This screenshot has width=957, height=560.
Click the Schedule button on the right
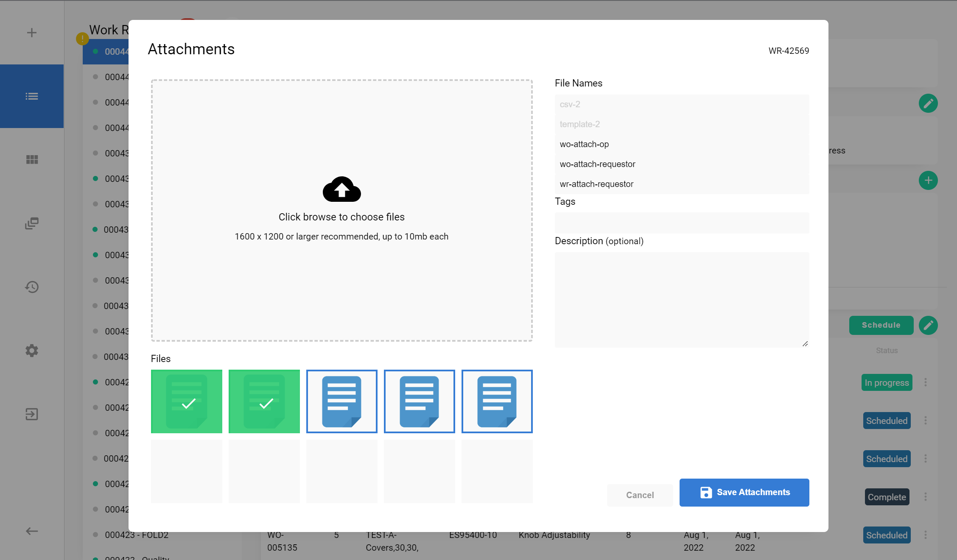pyautogui.click(x=881, y=325)
